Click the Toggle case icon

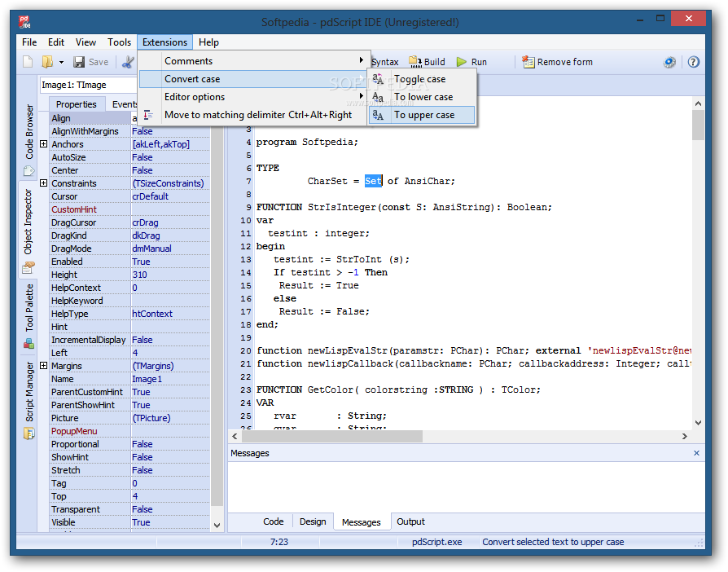point(378,79)
